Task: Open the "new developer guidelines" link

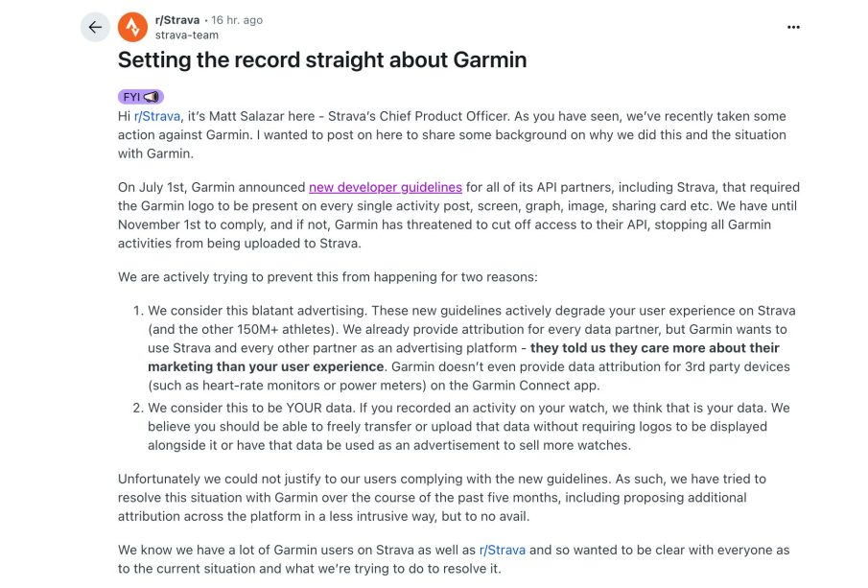Action: 385,187
